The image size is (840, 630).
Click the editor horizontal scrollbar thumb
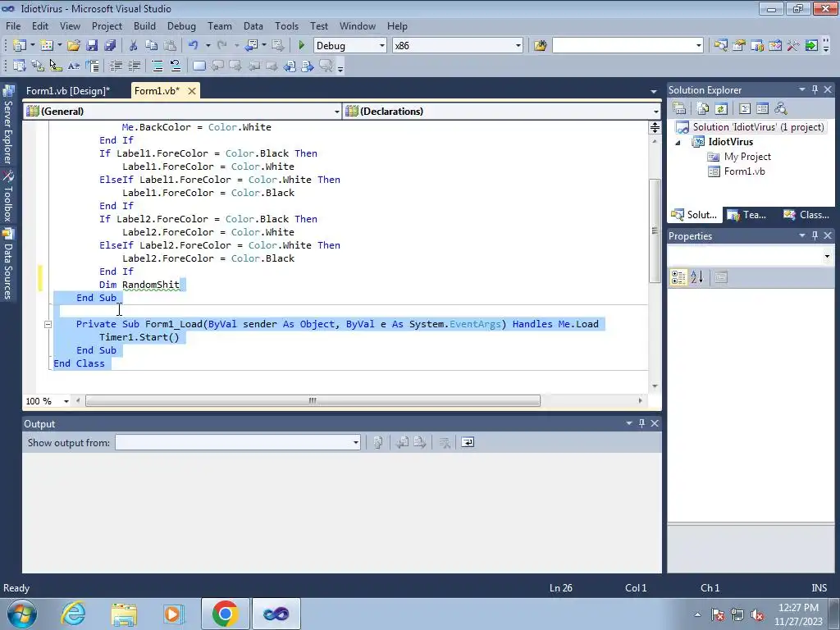click(313, 400)
